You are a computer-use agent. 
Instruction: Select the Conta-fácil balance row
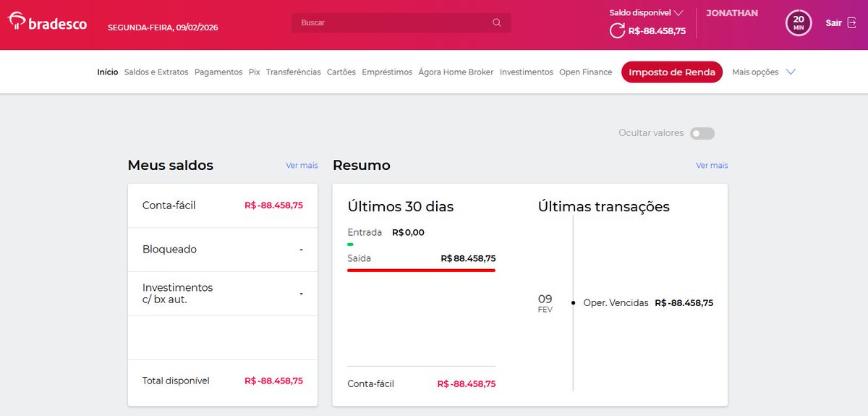pyautogui.click(x=223, y=205)
